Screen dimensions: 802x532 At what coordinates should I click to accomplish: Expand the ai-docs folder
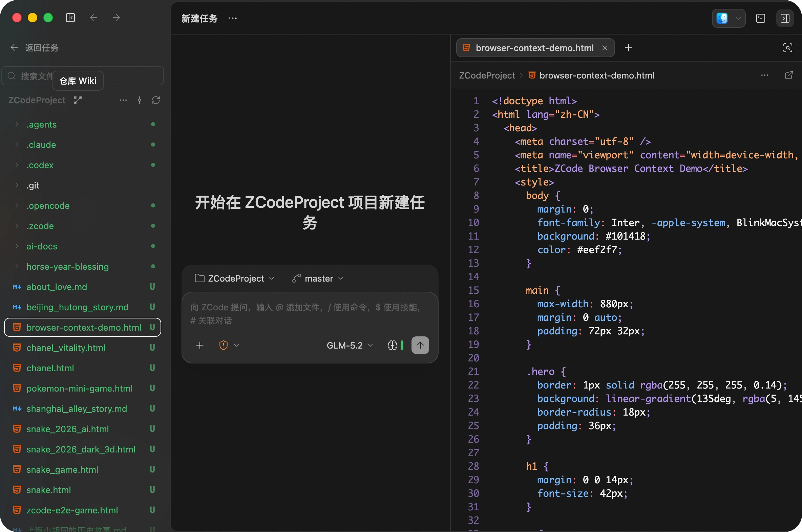pyautogui.click(x=83, y=246)
